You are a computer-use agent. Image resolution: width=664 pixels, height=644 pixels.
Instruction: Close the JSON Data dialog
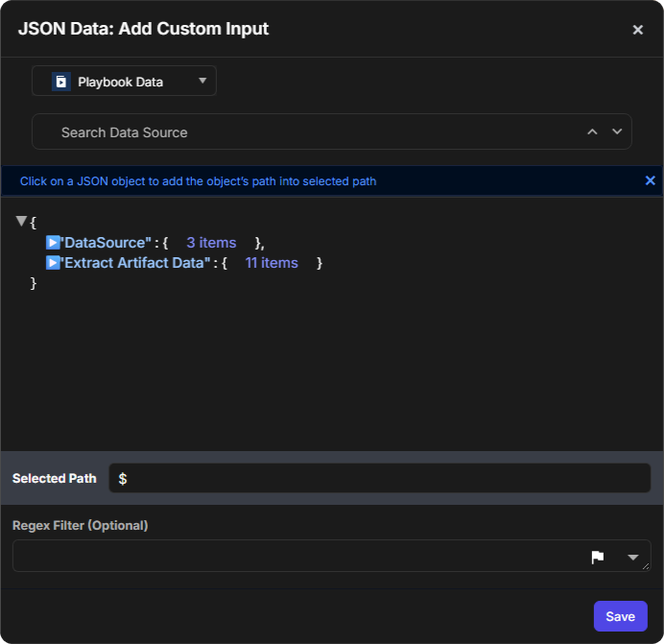pos(637,30)
